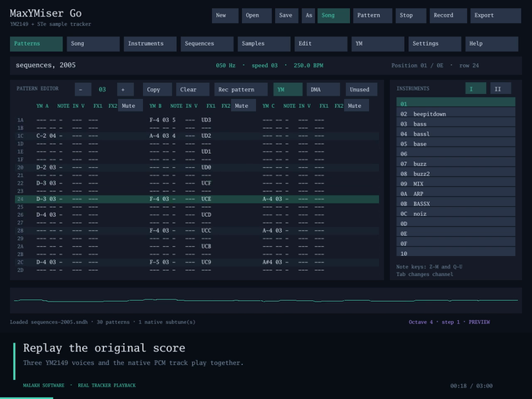Switch to the Samples tab
Viewport: 532px width, 399px height.
click(x=264, y=44)
